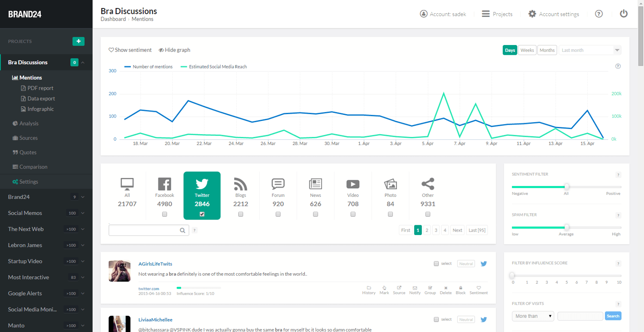Click the power logout icon

[x=624, y=14]
